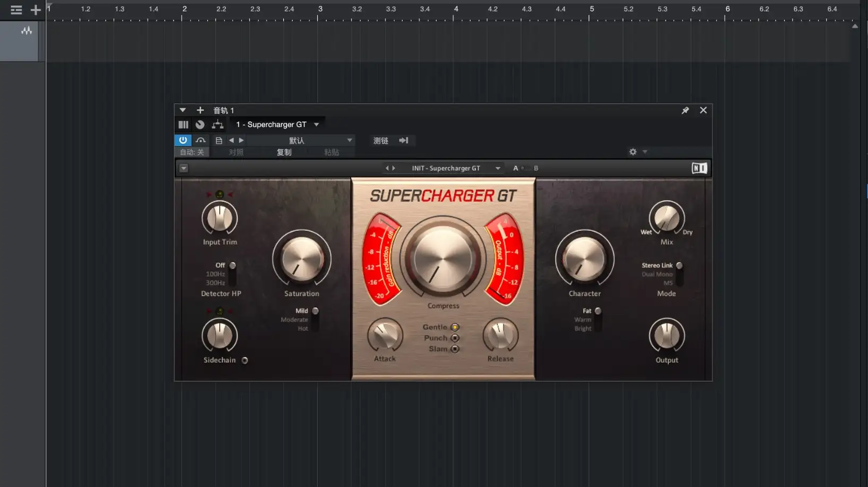Click the automation curve icon next to bypass
Image resolution: width=868 pixels, height=487 pixels.
click(200, 140)
